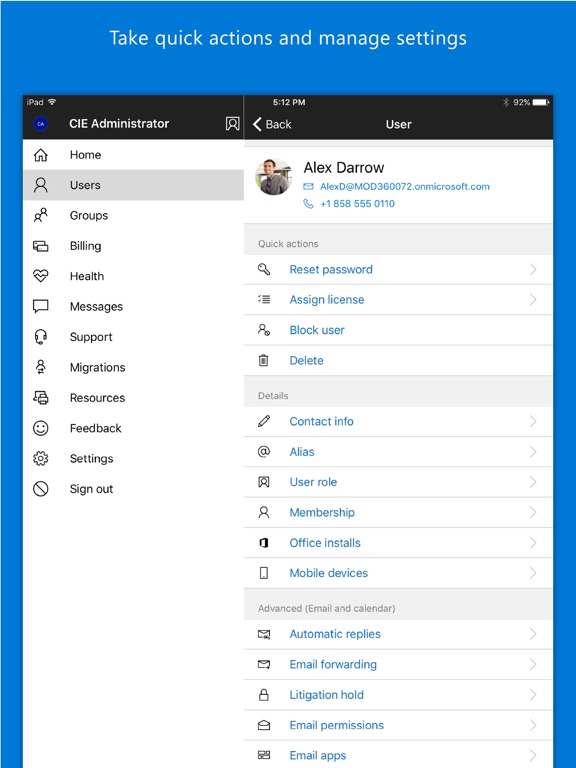576x768 pixels.
Task: Click the Office installs logo icon
Action: [264, 543]
